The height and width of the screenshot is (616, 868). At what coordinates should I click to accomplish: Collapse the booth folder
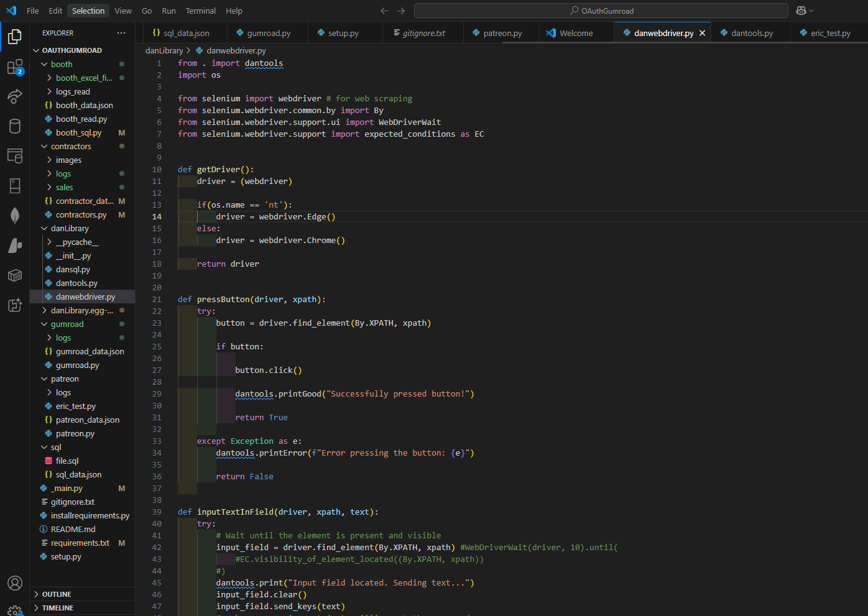(82, 64)
